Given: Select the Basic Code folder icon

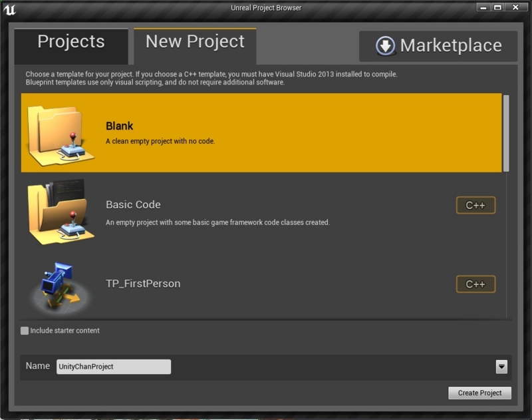Looking at the screenshot, I should pyautogui.click(x=60, y=212).
